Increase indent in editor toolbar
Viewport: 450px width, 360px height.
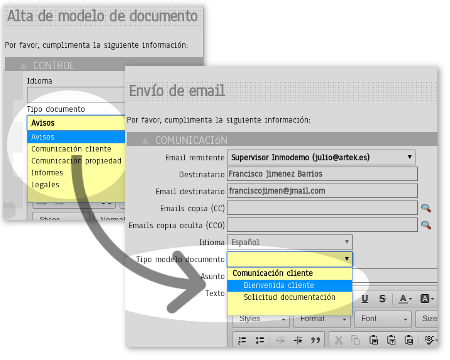click(x=298, y=340)
